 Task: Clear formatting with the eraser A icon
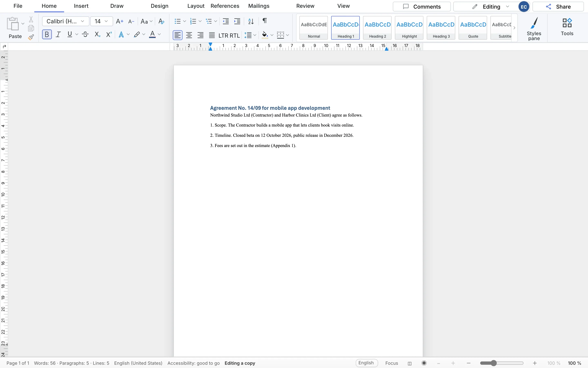coord(161,21)
